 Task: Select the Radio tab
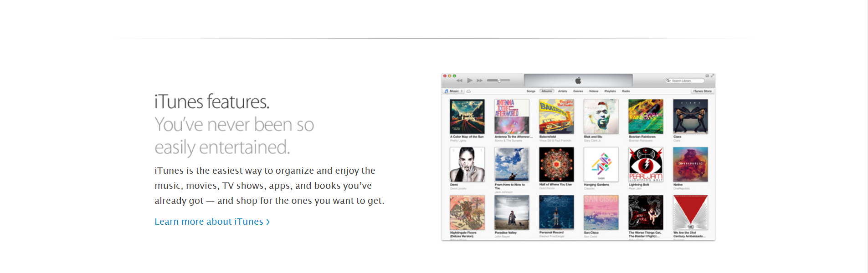pyautogui.click(x=626, y=91)
